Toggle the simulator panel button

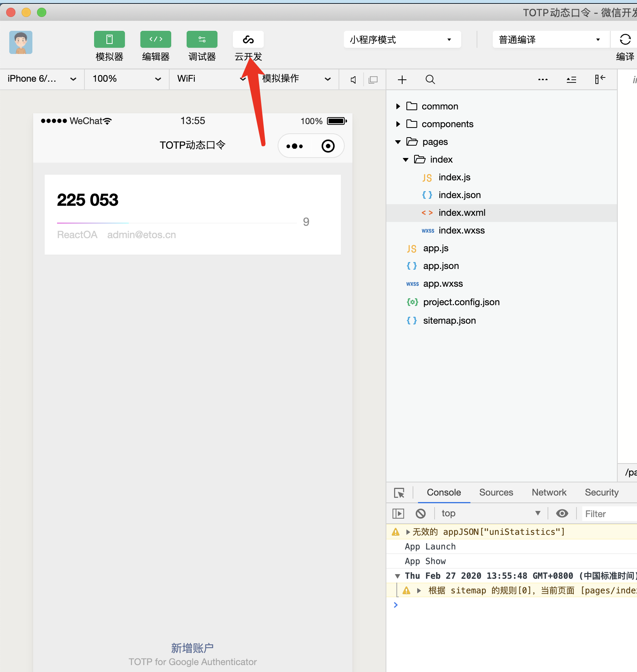click(x=110, y=39)
